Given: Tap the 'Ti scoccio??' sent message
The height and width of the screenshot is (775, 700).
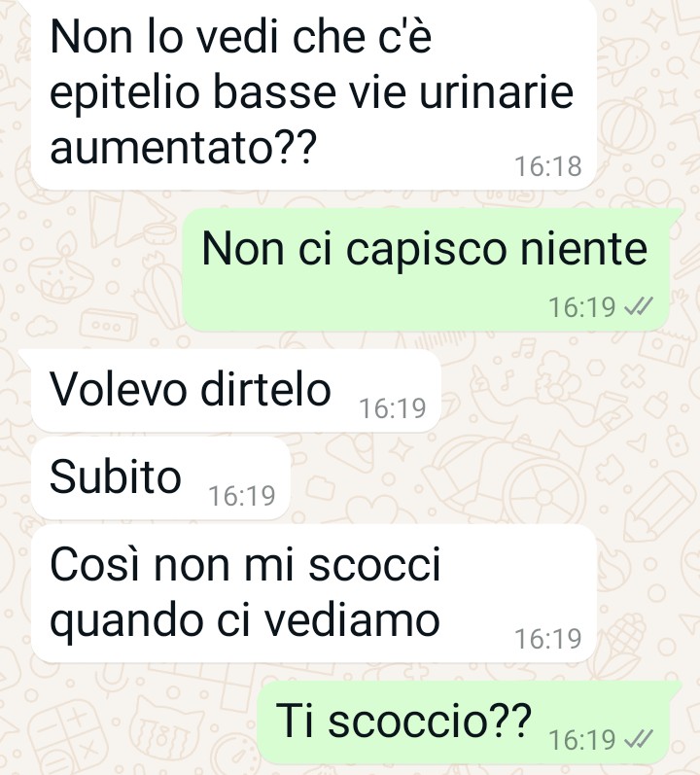Looking at the screenshot, I should click(x=464, y=722).
